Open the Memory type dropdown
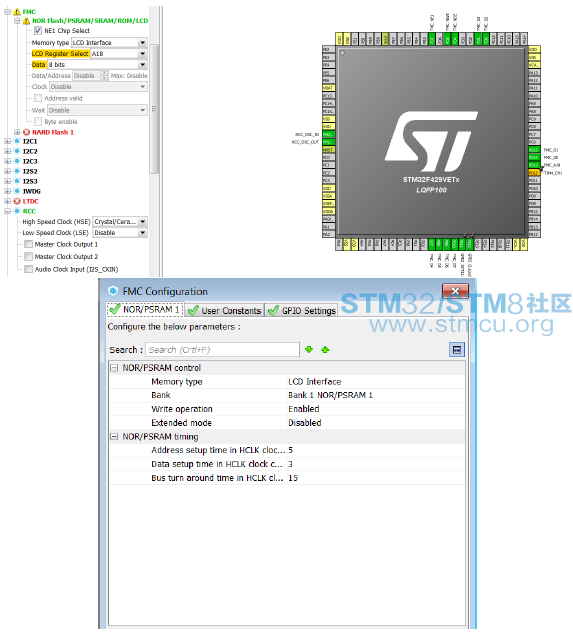573x633 pixels. 109,42
